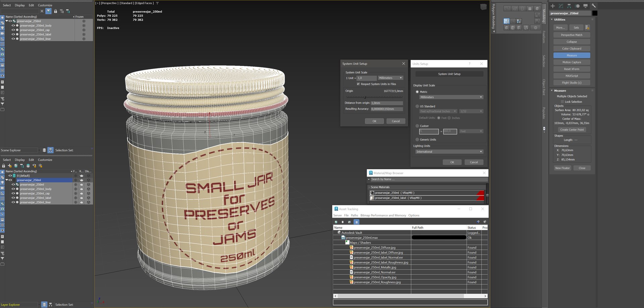Screen dimensions: 644x308
Task: Toggle visibility eye of preservesjar_250ml_body in top explorer
Action: pos(13,25)
